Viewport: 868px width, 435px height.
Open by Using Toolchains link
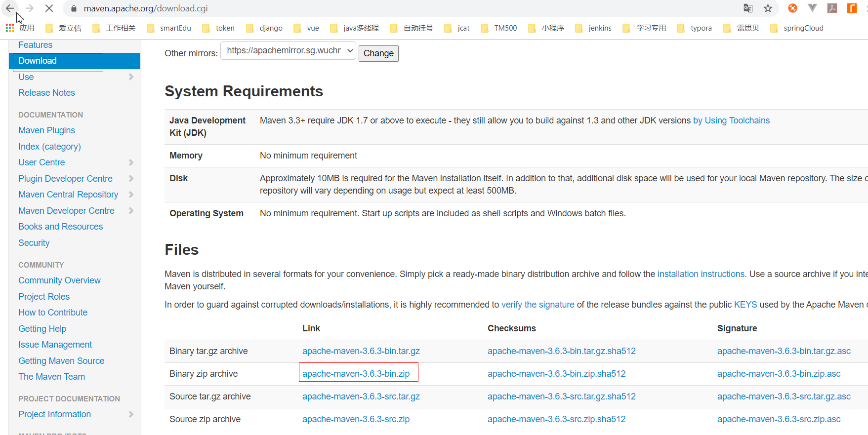(x=731, y=120)
